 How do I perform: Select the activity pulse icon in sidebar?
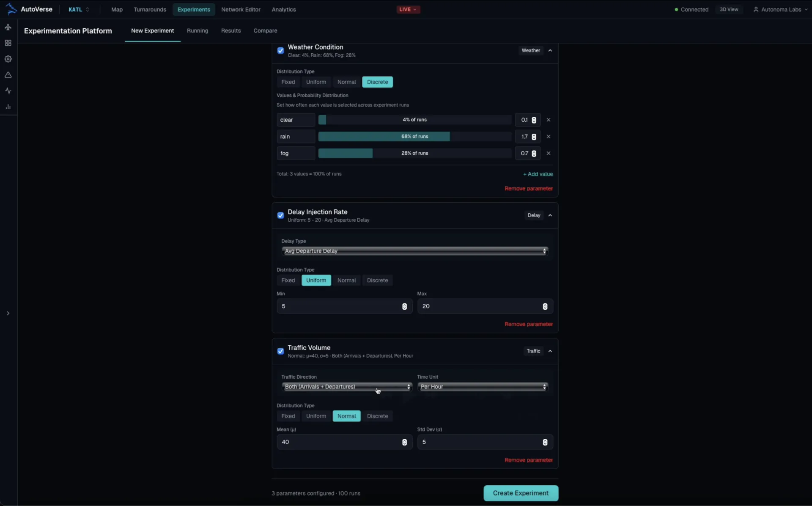pyautogui.click(x=8, y=91)
